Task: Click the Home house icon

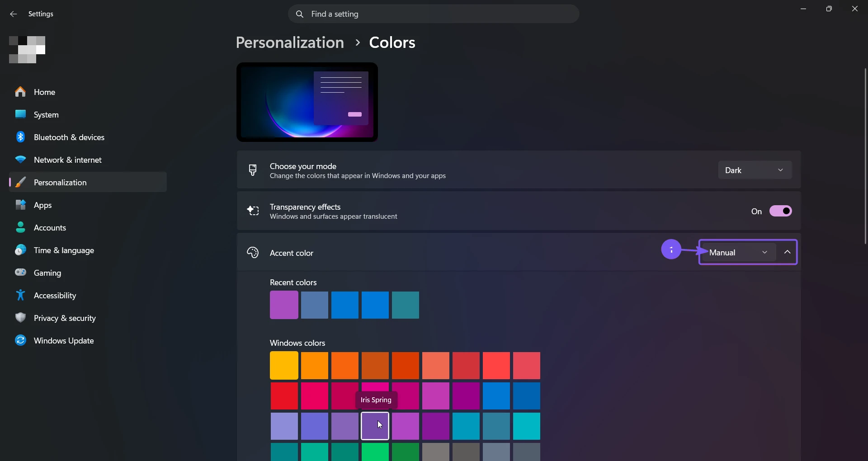Action: (20, 92)
